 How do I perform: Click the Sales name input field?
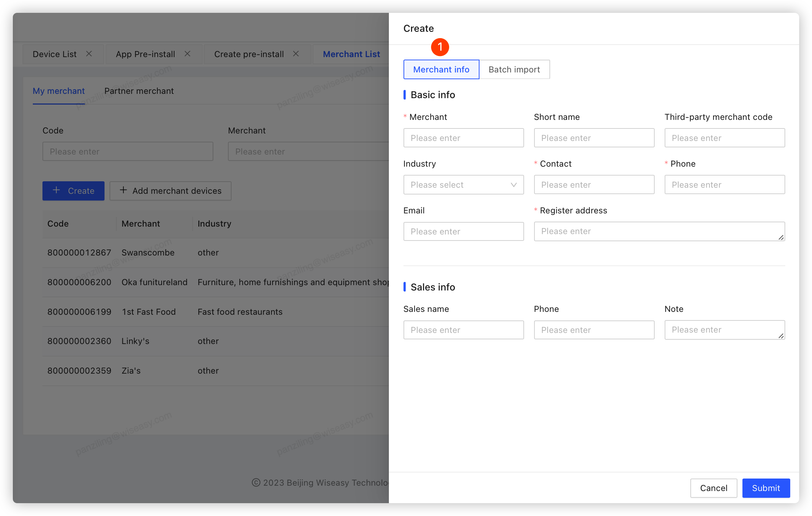[x=463, y=330]
